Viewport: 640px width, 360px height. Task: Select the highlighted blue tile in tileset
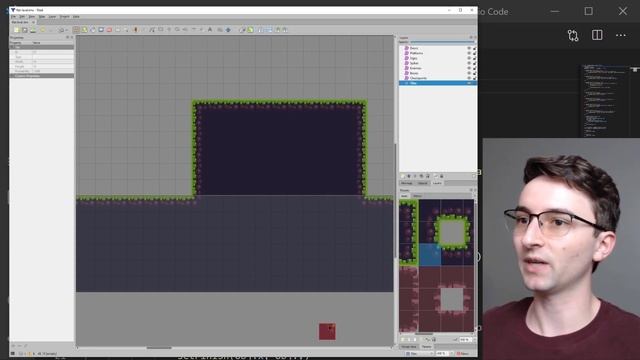(x=430, y=255)
